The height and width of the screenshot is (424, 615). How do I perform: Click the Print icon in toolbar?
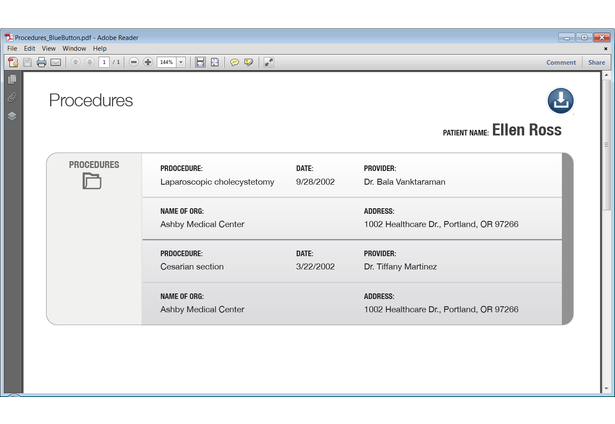41,62
